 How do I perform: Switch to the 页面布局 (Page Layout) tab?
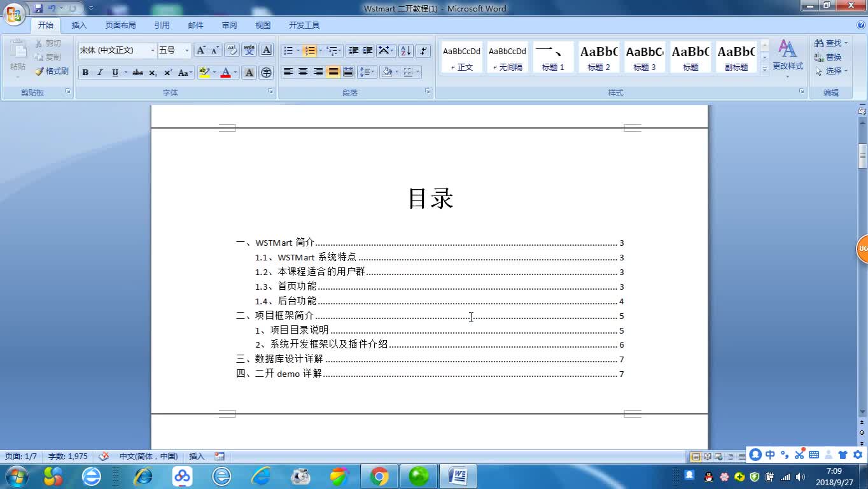(x=120, y=25)
